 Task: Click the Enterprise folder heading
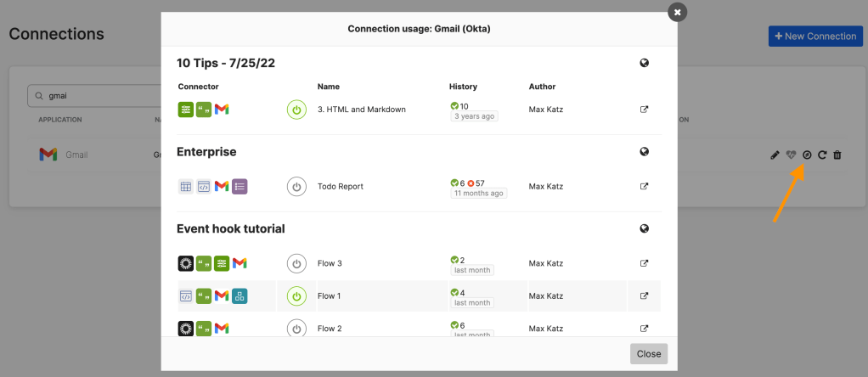pyautogui.click(x=206, y=152)
